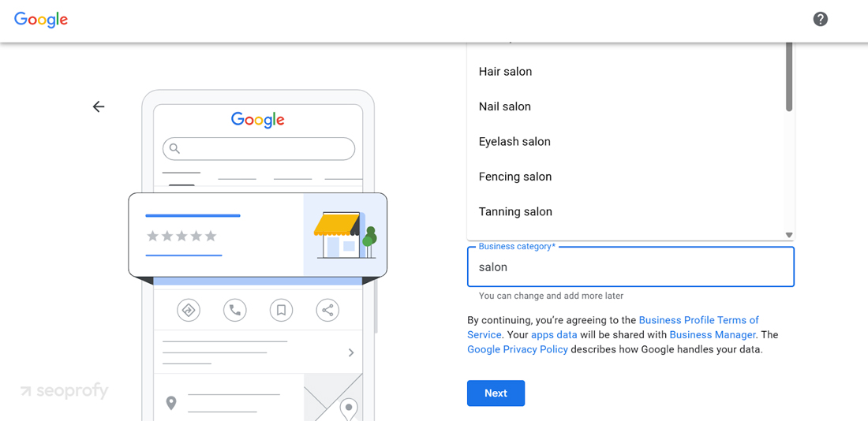Screen dimensions: 868x421
Task: Click the storefront illustration icon
Action: 345,235
